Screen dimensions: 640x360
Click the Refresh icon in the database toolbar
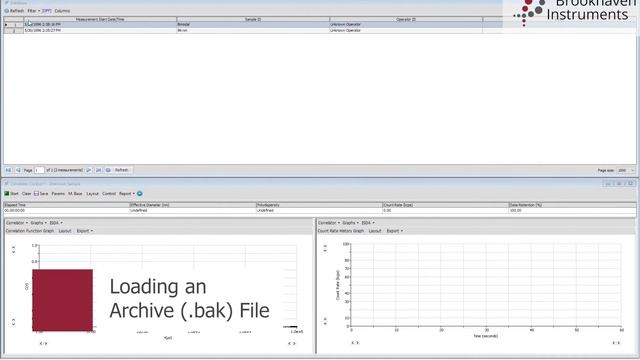pos(7,11)
